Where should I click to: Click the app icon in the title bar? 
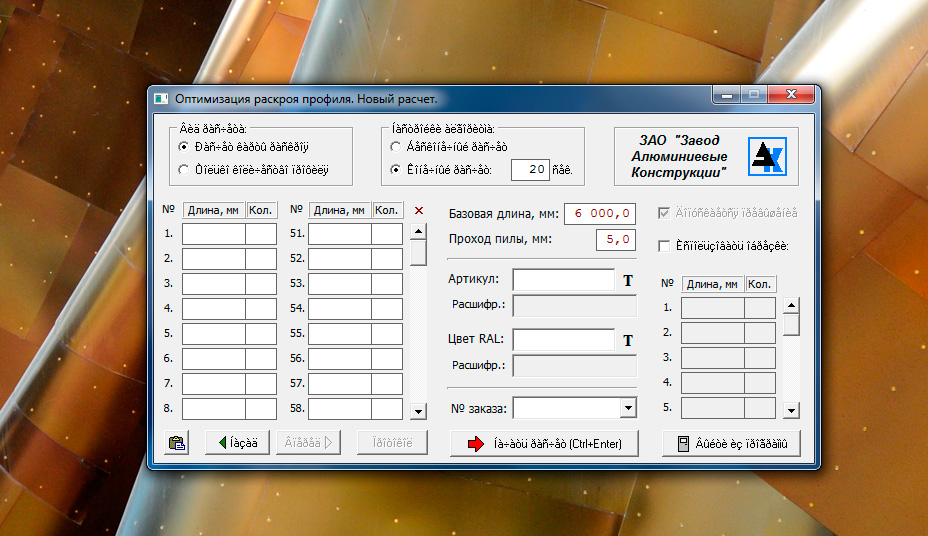click(x=161, y=99)
